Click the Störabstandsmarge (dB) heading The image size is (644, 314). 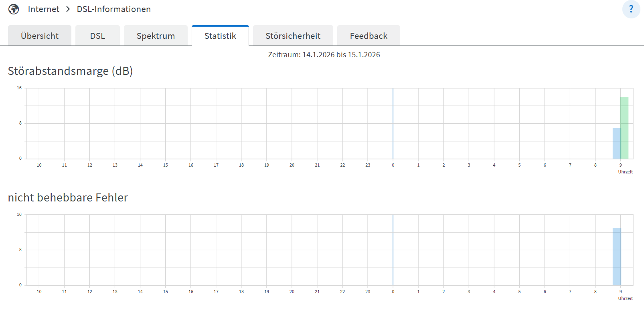(x=70, y=71)
